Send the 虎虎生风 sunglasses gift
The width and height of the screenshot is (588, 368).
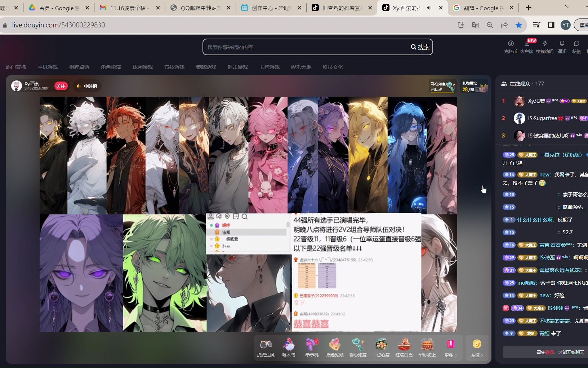pos(266,348)
